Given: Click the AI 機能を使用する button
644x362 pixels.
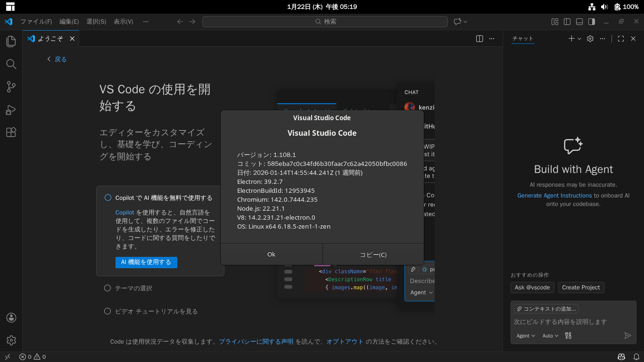Looking at the screenshot, I should click(x=146, y=262).
